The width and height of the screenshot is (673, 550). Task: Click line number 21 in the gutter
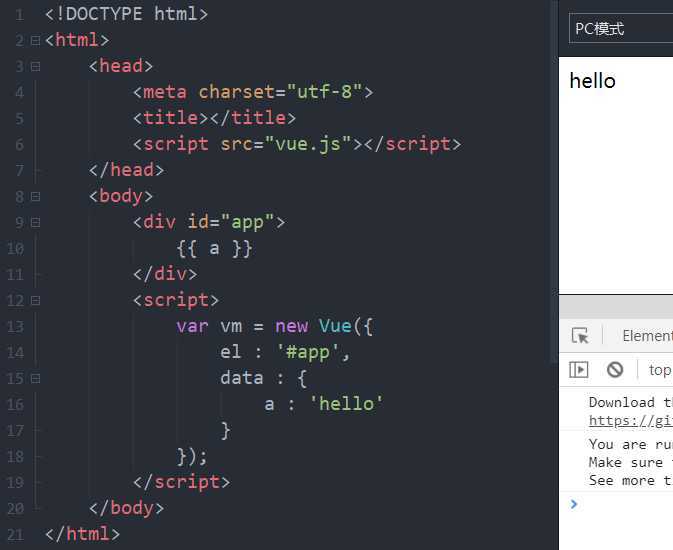point(15,535)
